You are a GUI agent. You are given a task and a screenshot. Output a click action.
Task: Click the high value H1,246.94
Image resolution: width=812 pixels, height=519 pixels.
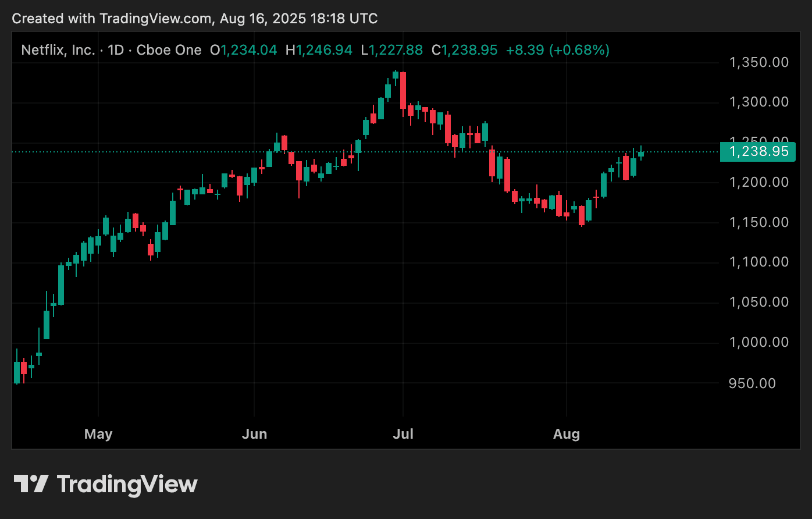(x=319, y=50)
